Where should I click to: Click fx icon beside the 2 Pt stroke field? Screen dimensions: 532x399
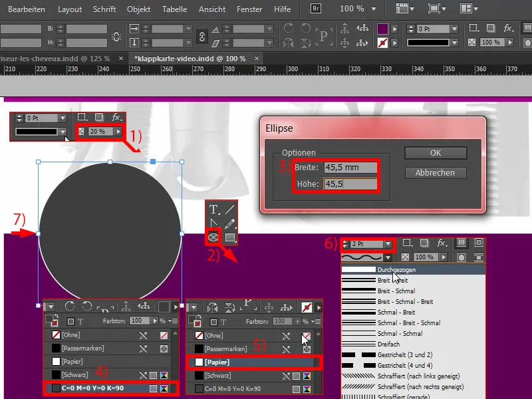point(442,243)
